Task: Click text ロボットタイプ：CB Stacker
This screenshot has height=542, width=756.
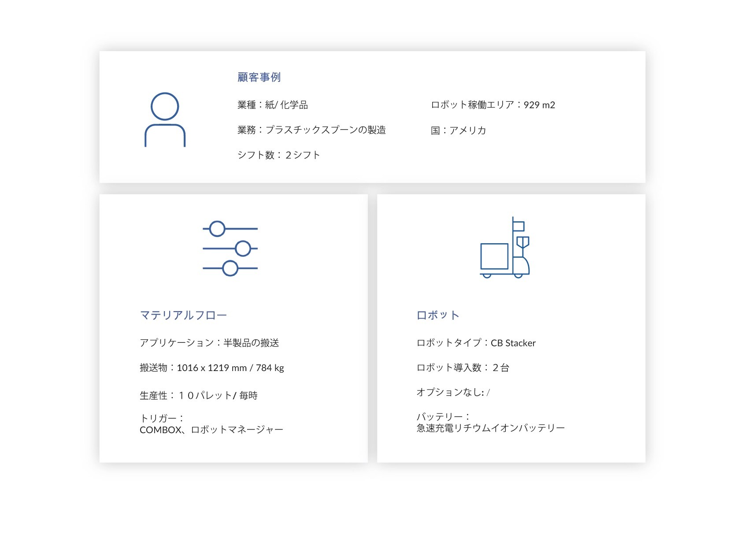Action: click(x=476, y=343)
